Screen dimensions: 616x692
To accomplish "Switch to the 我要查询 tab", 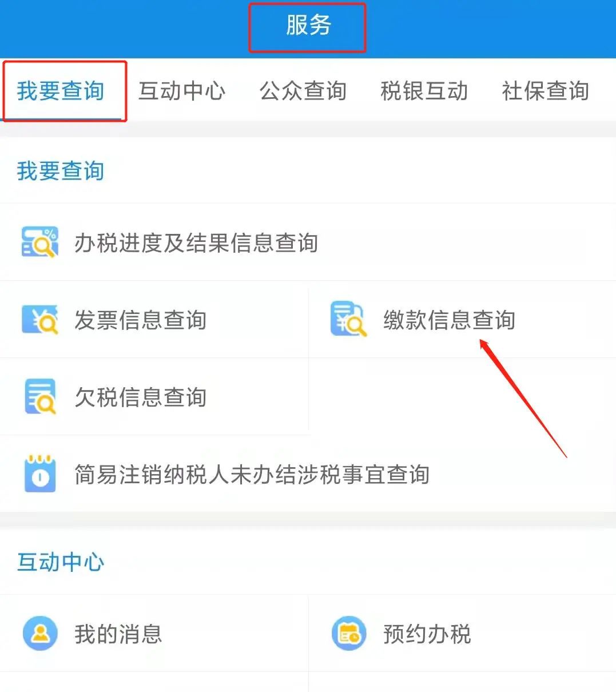I will click(x=61, y=91).
